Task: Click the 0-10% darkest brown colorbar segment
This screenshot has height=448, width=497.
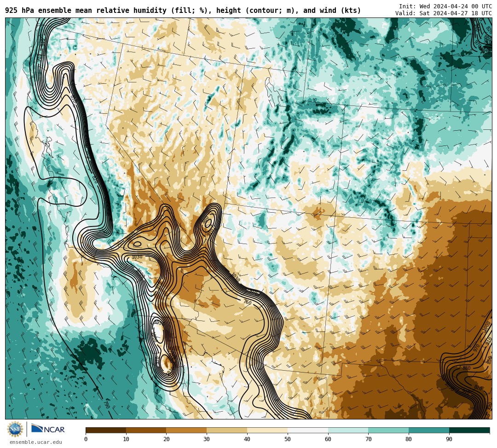Action: (x=106, y=430)
